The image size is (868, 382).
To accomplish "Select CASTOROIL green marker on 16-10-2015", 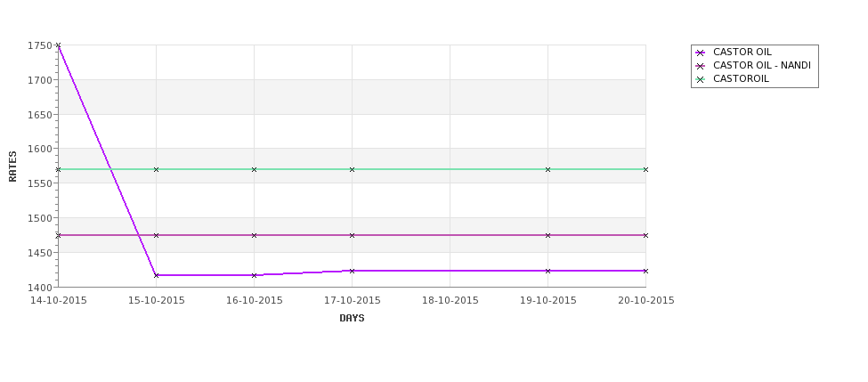I will point(254,169).
